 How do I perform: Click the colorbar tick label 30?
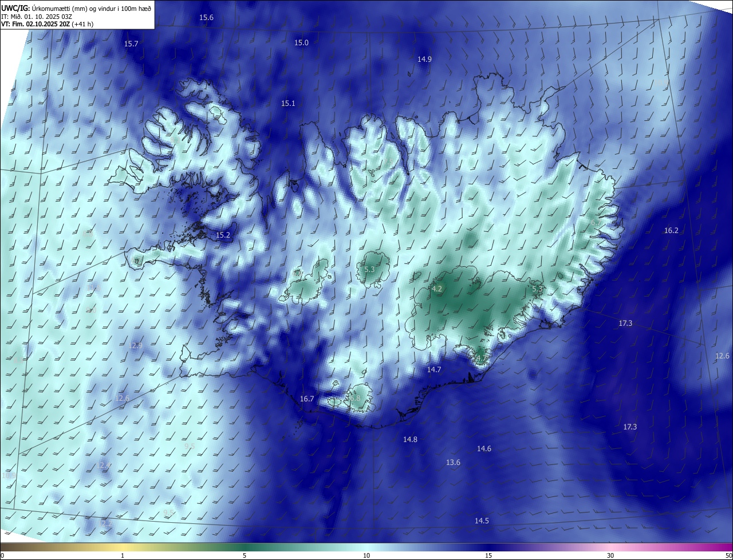(610, 555)
